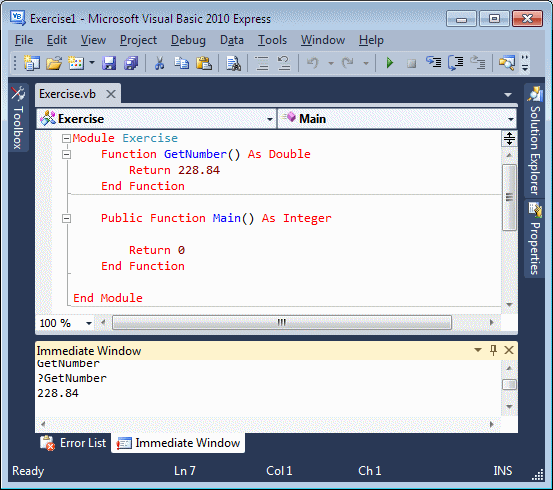Open the File menu
This screenshot has height=490, width=553.
point(24,40)
